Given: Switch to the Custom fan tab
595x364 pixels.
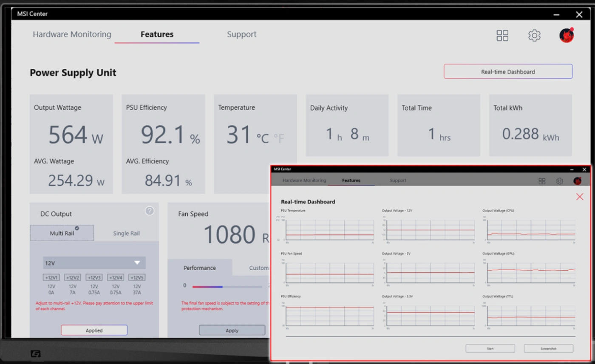Looking at the screenshot, I should pyautogui.click(x=259, y=268).
